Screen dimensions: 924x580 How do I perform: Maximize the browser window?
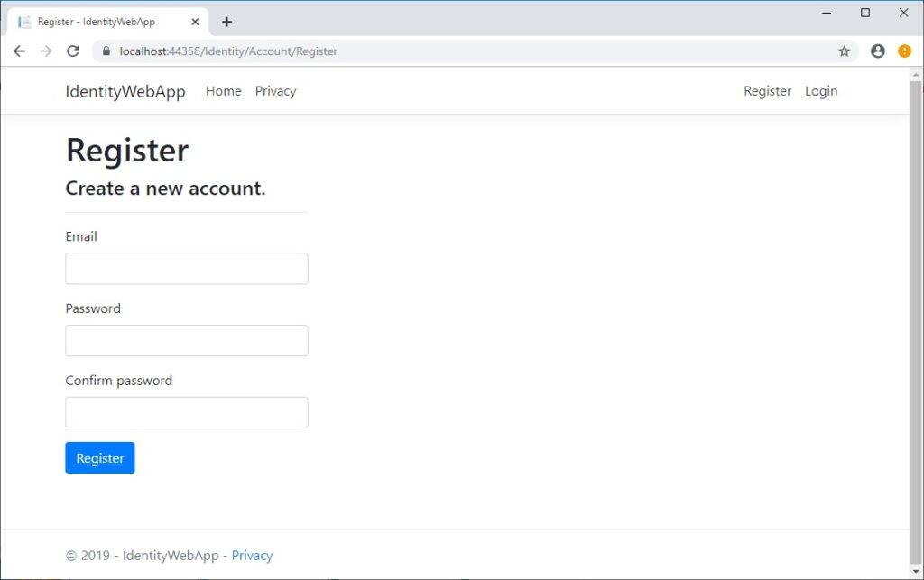pos(865,13)
